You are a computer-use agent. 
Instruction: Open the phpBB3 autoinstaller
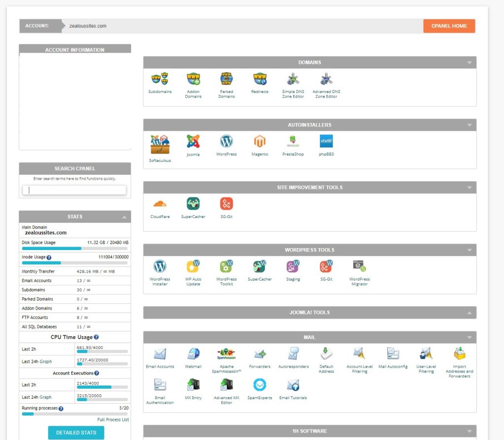[326, 141]
